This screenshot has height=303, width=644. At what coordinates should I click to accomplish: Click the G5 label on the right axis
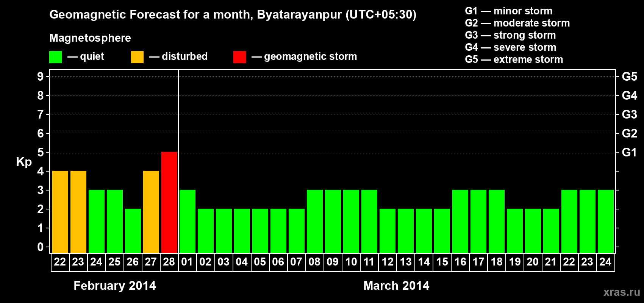[x=629, y=77]
